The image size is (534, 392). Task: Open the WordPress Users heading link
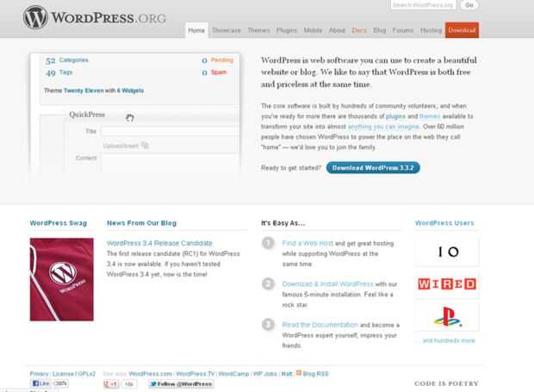444,223
